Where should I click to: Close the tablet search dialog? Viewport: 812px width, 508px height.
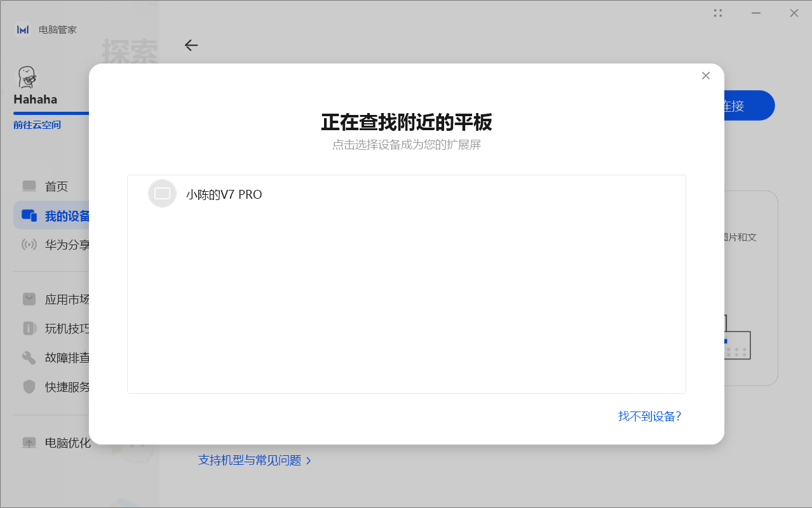pos(705,76)
